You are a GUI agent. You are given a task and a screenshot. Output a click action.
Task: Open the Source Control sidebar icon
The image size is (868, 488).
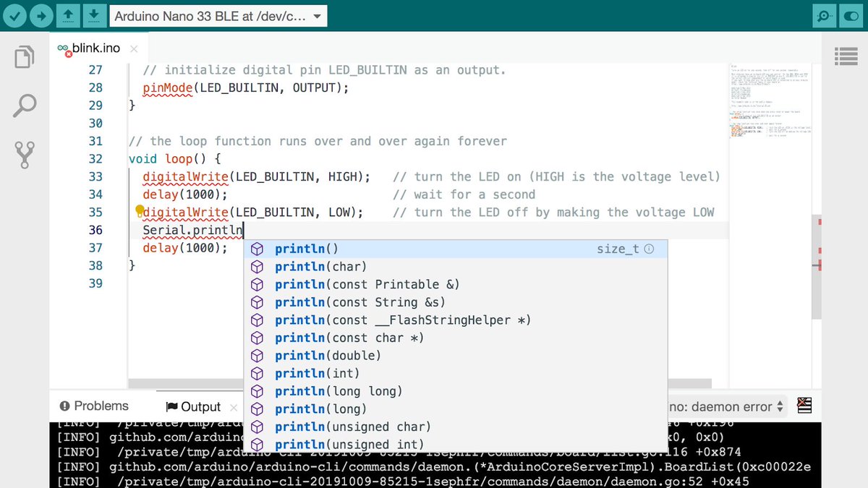[x=25, y=154]
